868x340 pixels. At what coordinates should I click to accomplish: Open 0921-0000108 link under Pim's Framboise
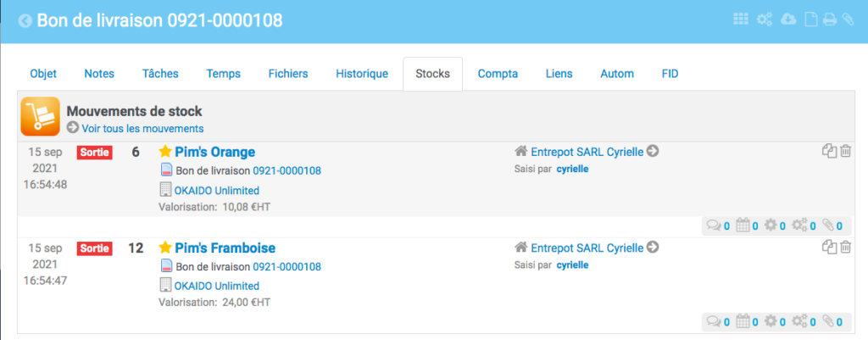287,267
